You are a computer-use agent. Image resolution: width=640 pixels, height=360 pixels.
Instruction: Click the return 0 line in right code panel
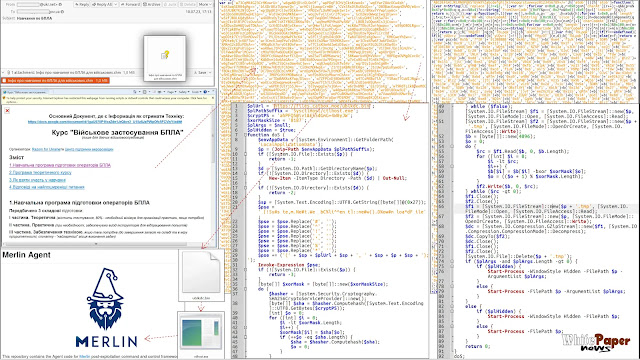click(478, 346)
